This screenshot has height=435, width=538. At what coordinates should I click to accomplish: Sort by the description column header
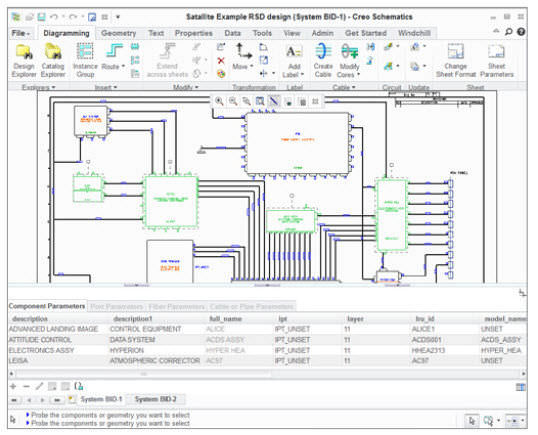click(30, 319)
